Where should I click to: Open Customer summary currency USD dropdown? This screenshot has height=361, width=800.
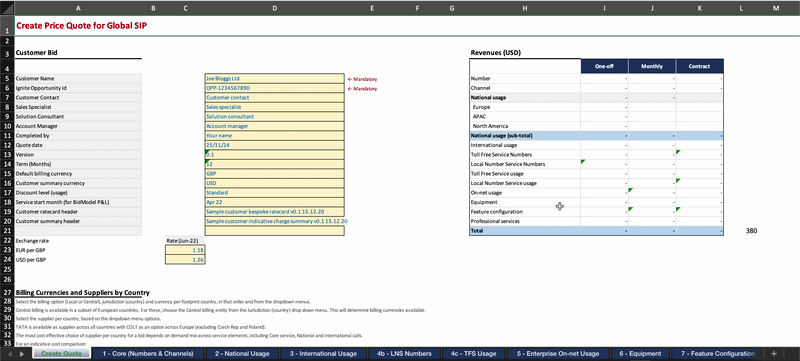tap(274, 183)
